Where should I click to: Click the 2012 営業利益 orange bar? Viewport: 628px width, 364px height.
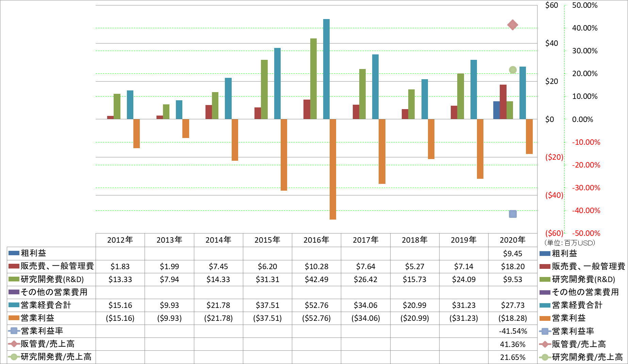(136, 134)
